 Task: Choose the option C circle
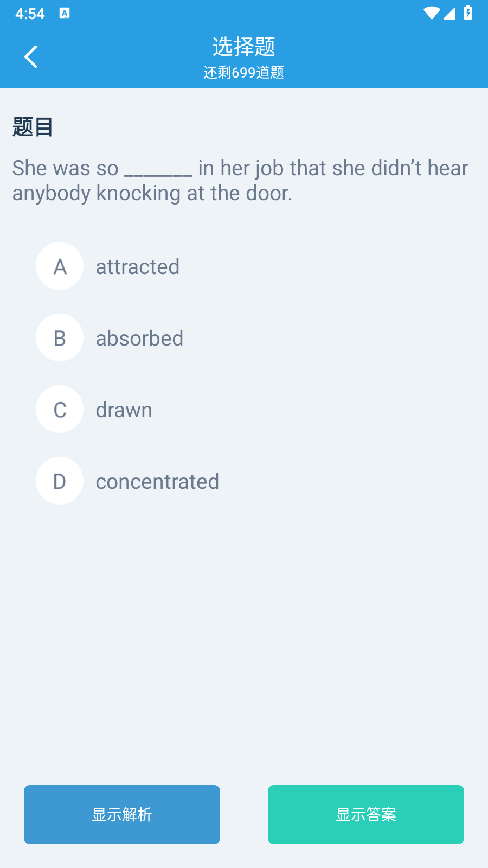60,409
